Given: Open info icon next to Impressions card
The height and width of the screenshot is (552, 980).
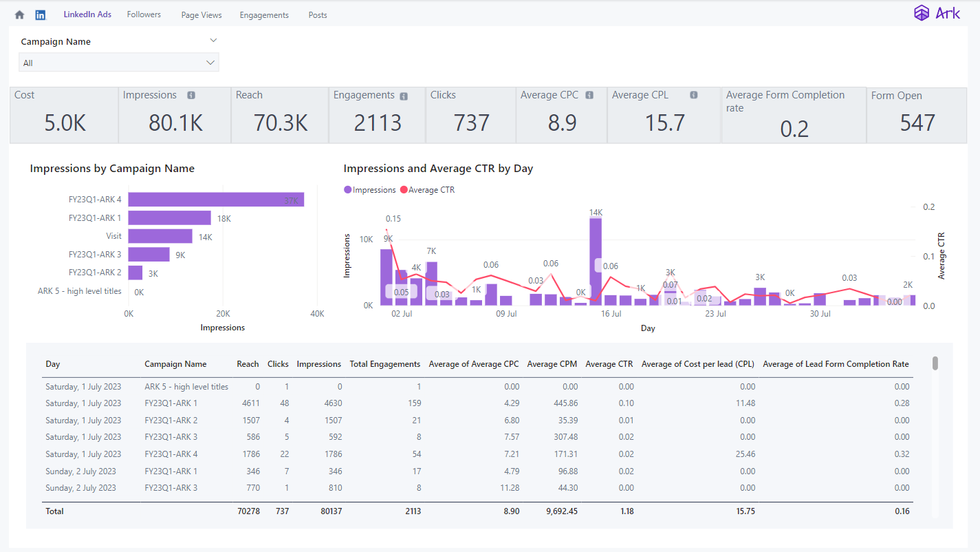Looking at the screenshot, I should point(191,96).
